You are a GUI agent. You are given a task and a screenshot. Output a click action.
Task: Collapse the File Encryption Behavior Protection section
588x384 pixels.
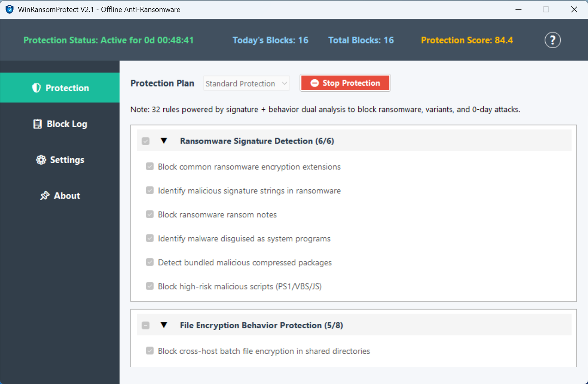[164, 325]
